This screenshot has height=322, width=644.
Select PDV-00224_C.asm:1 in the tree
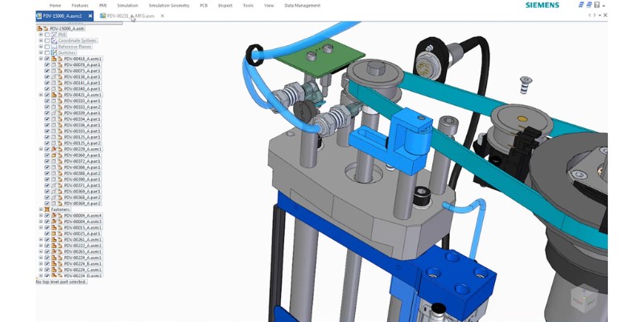[83, 270]
